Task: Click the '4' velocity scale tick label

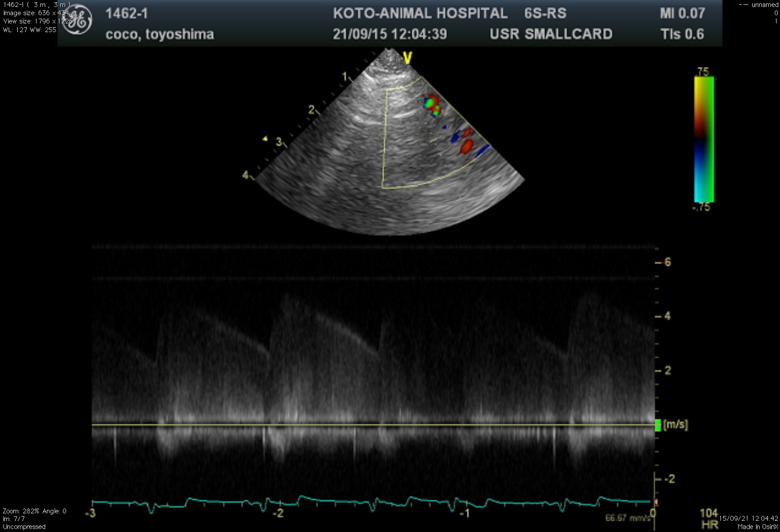Action: [x=668, y=316]
